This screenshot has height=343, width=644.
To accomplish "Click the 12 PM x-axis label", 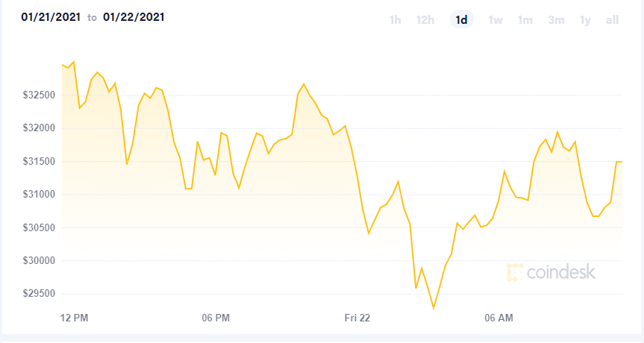I will click(x=75, y=318).
